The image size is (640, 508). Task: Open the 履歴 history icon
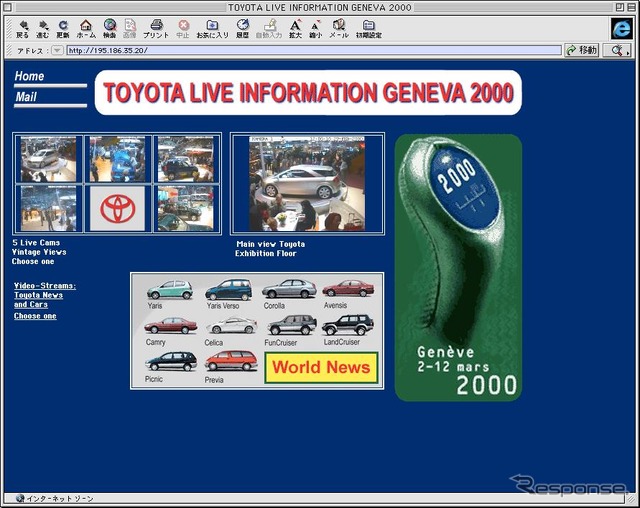click(x=242, y=29)
